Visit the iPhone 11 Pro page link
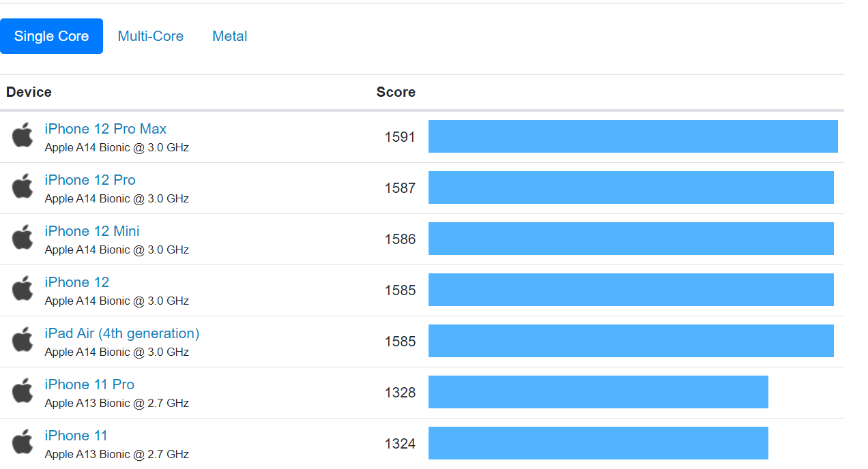Screen dimensions: 868x469 tap(89, 384)
